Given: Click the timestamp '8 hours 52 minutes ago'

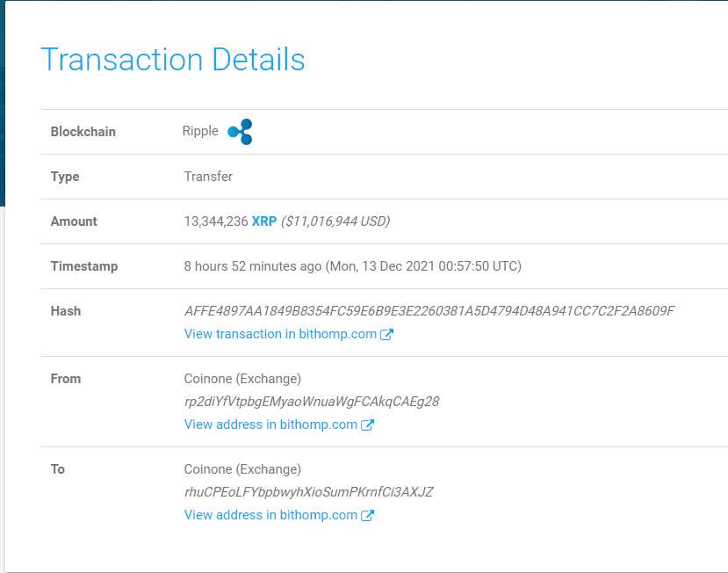Looking at the screenshot, I should (253, 266).
